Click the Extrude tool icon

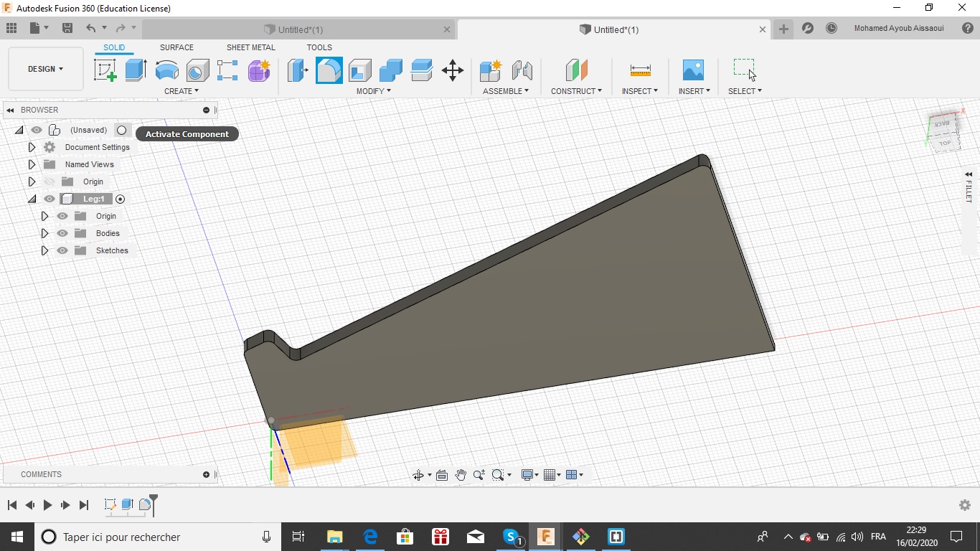[136, 70]
